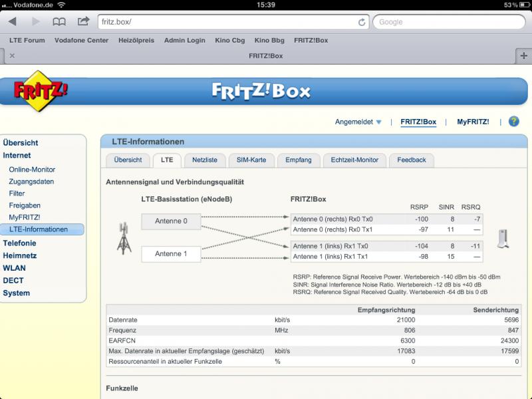Click the LTE base station tower icon
The height and width of the screenshot is (399, 532).
point(124,238)
